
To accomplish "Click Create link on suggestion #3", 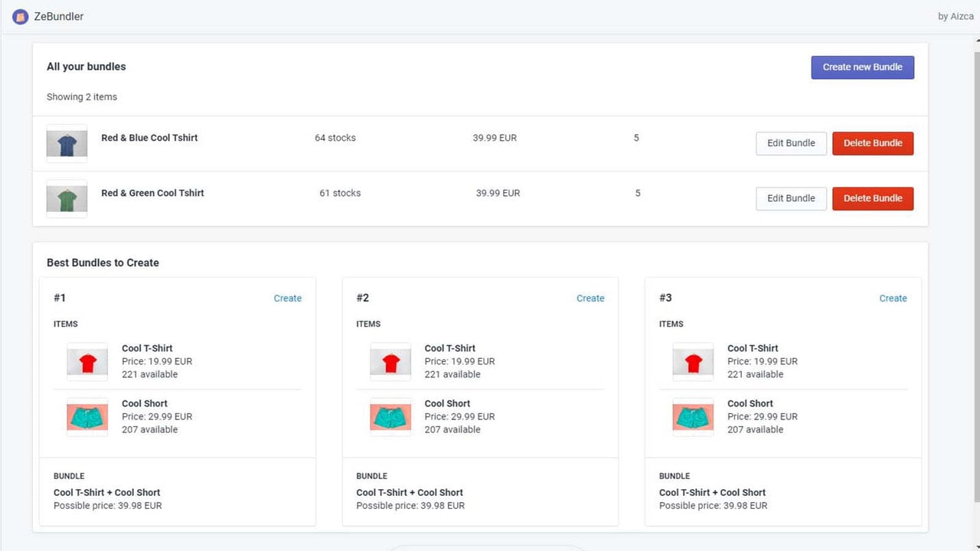I will (893, 298).
